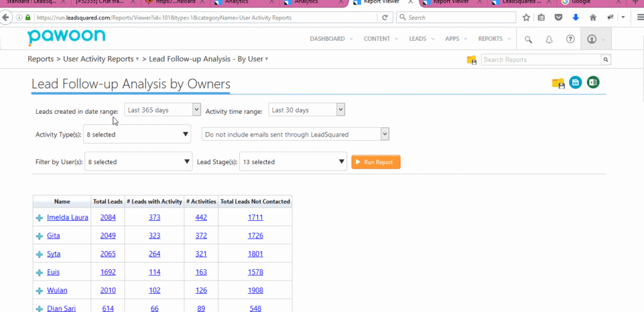The width and height of the screenshot is (644, 312).
Task: Open the Leads created date range dropdown
Action: (x=162, y=110)
